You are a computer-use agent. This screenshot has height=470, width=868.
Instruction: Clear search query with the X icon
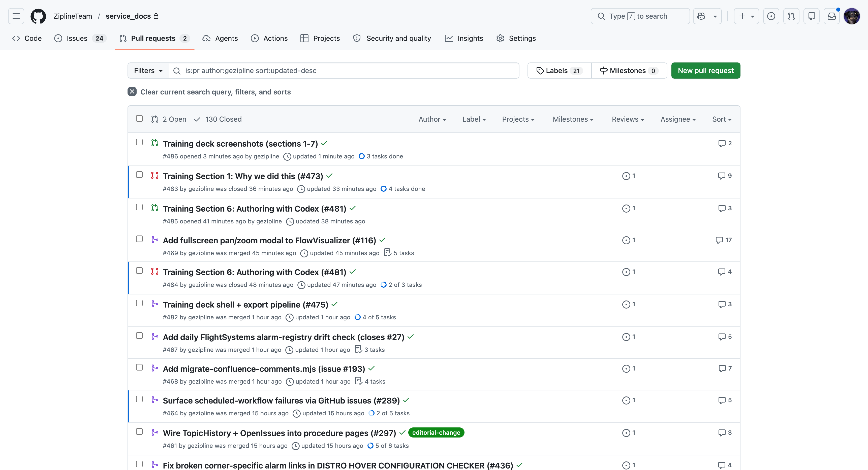click(132, 92)
